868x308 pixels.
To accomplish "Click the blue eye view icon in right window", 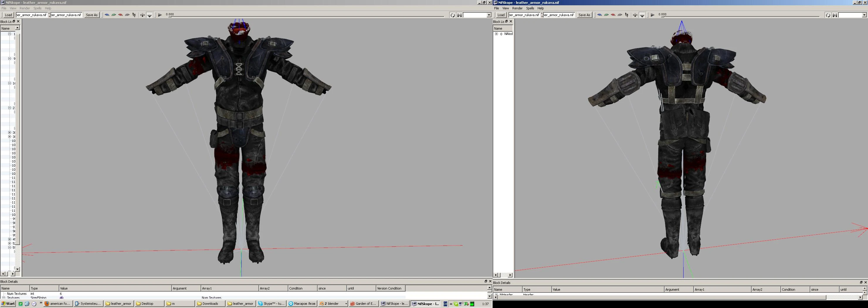I will (599, 15).
